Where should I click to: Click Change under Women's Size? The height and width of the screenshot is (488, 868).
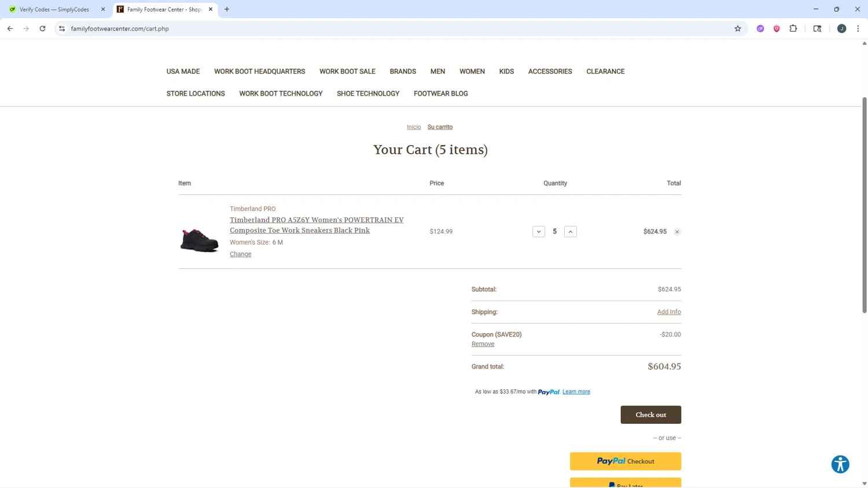pyautogui.click(x=240, y=254)
